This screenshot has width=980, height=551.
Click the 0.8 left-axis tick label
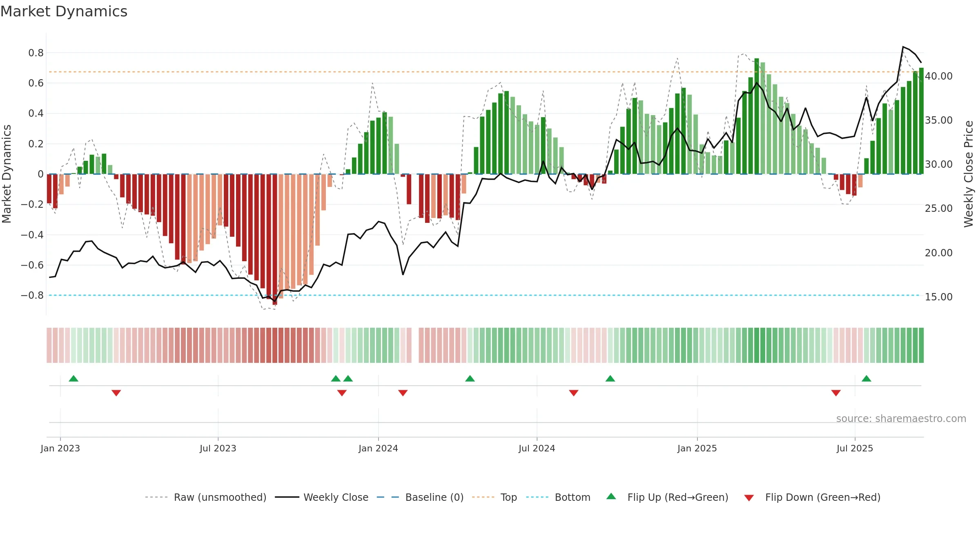point(36,53)
